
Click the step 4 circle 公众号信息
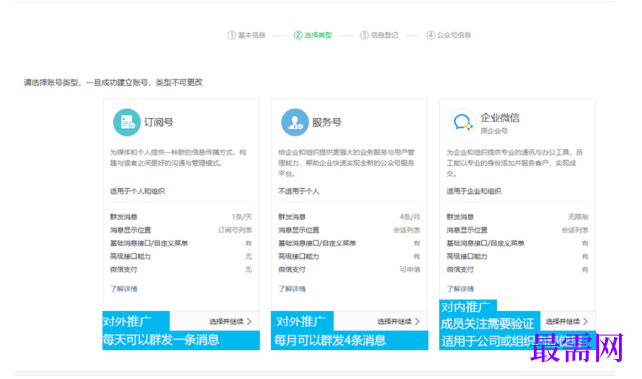(430, 35)
